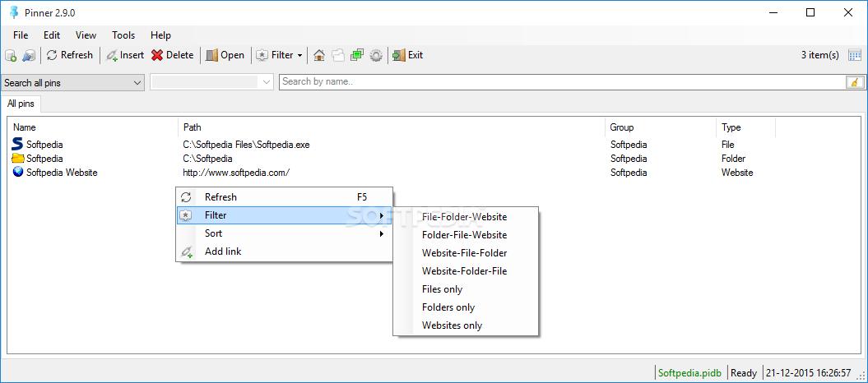Click the broom clear-search icon
Viewport: 868px width, 383px height.
point(856,82)
